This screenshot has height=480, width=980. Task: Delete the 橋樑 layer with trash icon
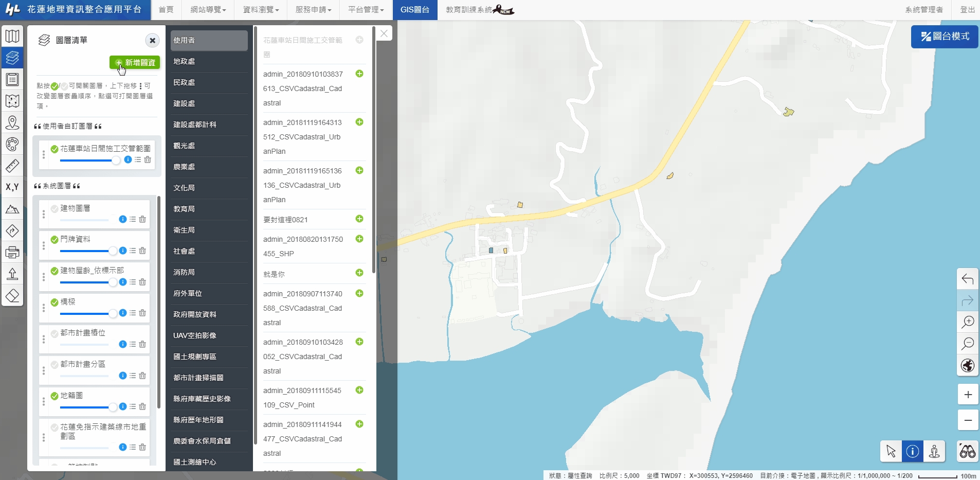(142, 313)
